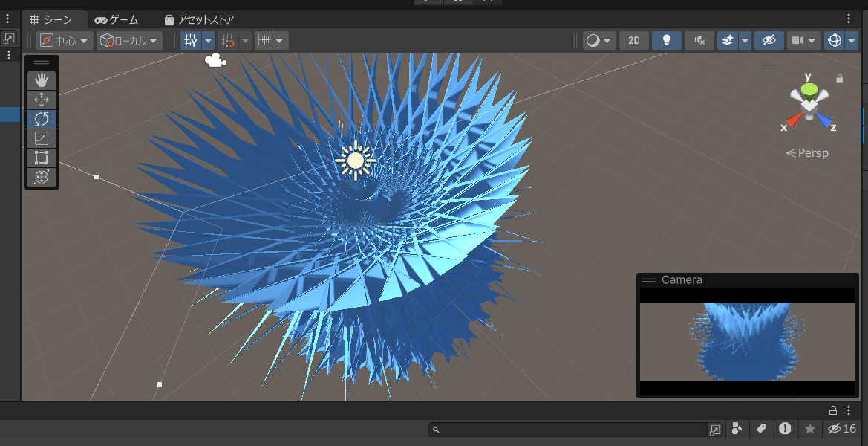
Task: Select the combined Transform tool
Action: point(42,177)
